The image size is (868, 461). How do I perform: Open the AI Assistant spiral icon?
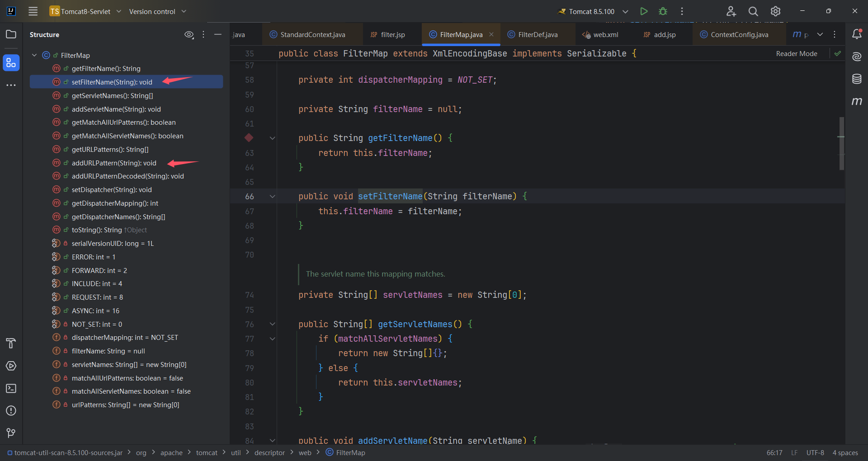pos(857,56)
